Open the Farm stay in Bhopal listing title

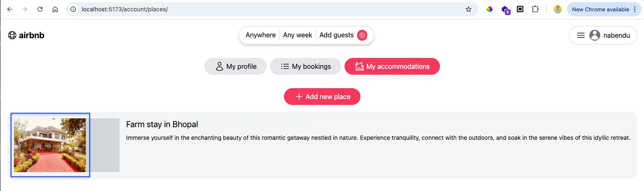pos(162,125)
